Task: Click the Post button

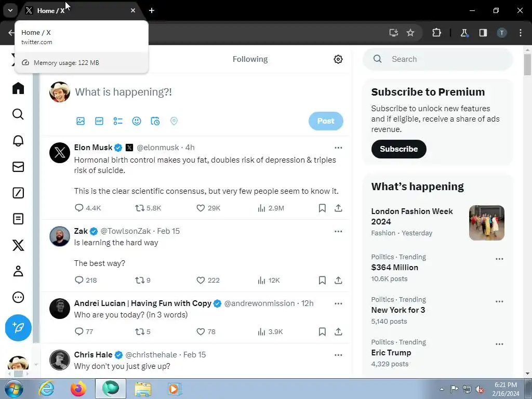Action: [x=326, y=121]
